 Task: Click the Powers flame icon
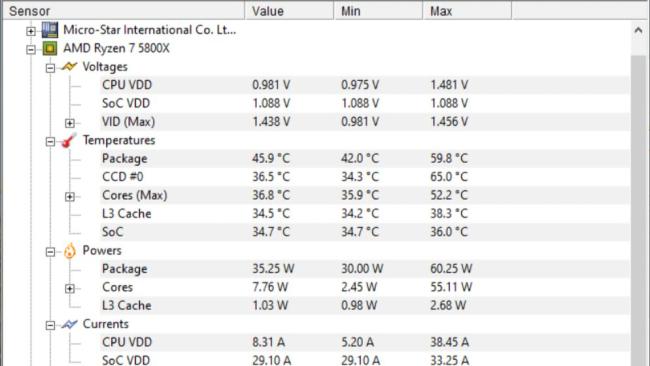(70, 251)
